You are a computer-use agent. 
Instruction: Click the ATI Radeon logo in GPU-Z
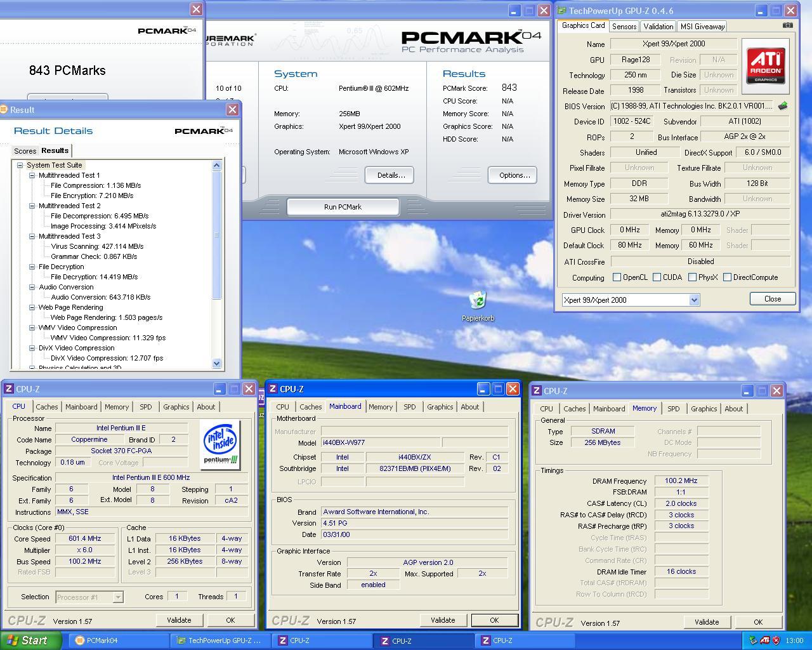(x=766, y=66)
